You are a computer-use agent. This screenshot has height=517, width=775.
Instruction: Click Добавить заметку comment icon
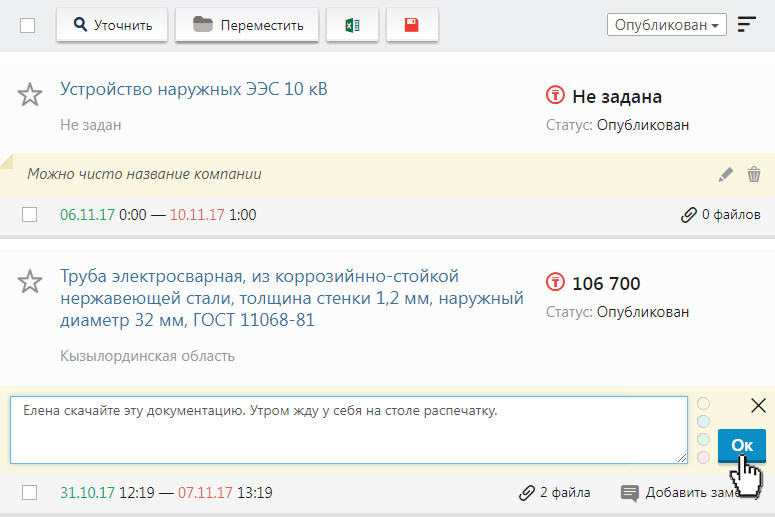click(x=630, y=493)
